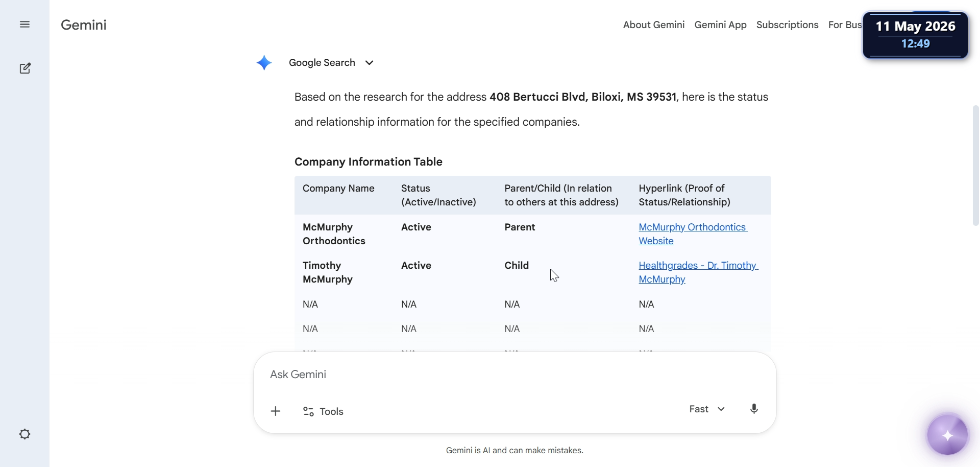Open Gemini App nav item
This screenshot has height=467, width=980.
tap(720, 25)
